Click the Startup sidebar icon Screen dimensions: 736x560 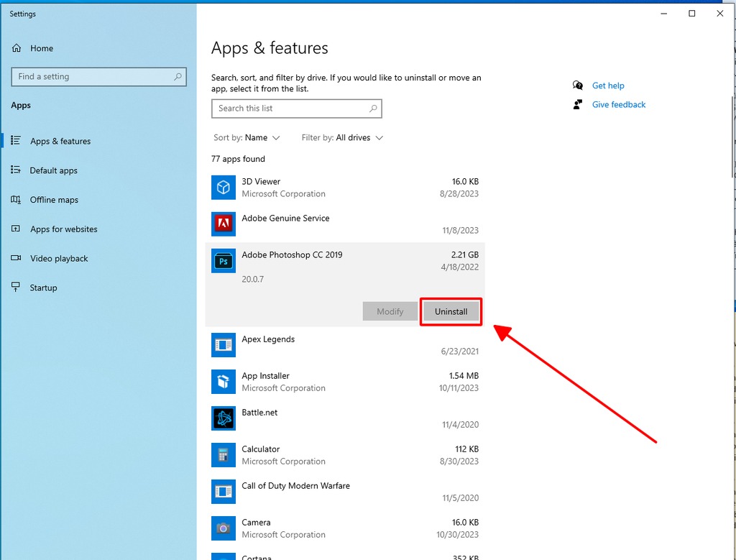[x=16, y=288]
